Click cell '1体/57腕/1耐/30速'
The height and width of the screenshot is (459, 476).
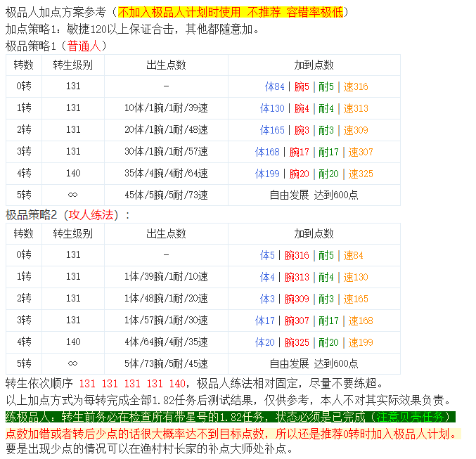166,321
